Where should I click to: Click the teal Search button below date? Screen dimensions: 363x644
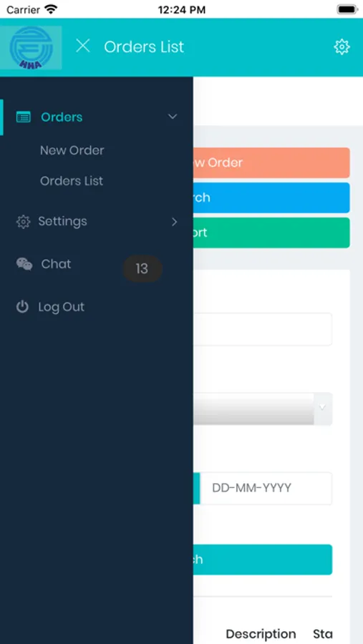click(x=262, y=560)
